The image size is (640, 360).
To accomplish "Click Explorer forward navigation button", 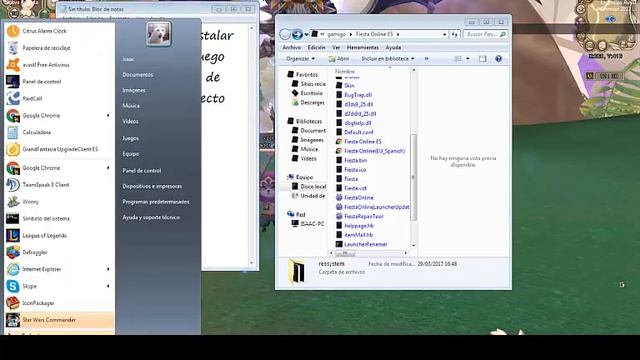I will pos(297,35).
